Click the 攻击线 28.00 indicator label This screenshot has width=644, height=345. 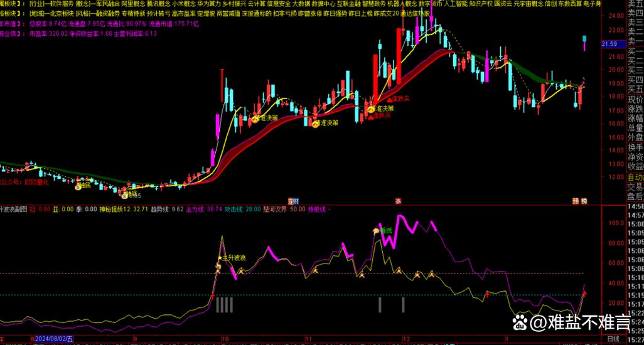(242, 210)
